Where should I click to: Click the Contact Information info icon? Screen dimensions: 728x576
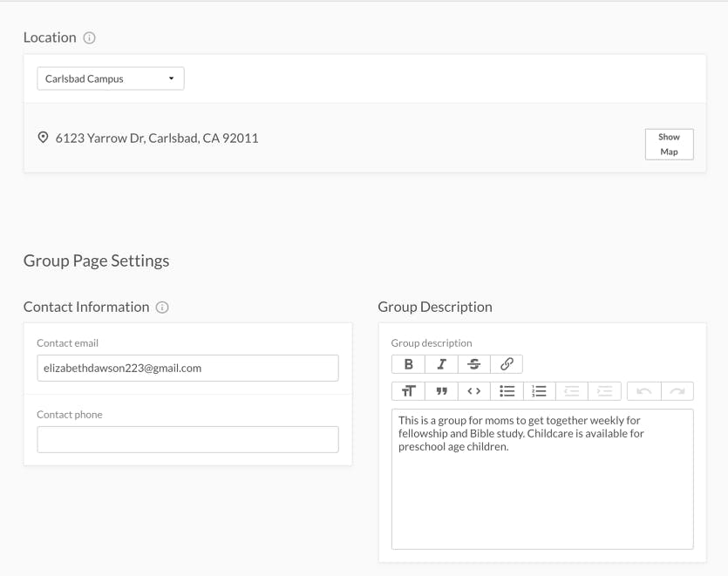(162, 308)
